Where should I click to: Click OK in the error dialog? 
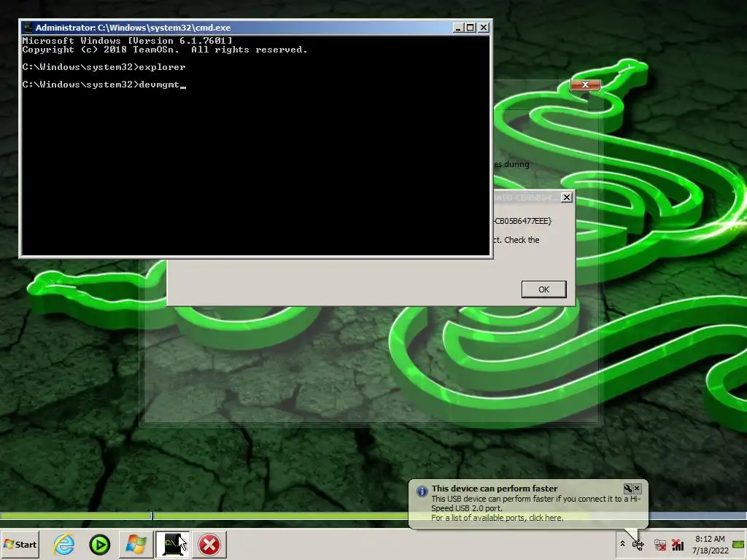coord(543,289)
